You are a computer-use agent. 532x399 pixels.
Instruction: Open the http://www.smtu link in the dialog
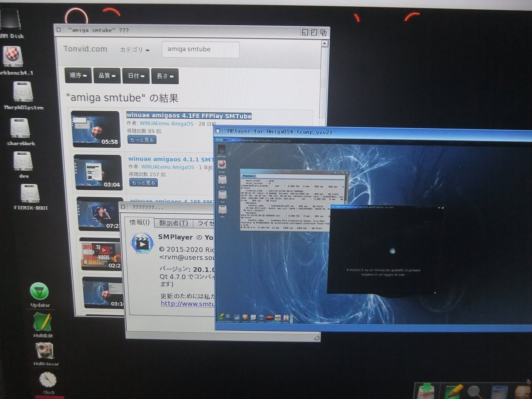click(x=188, y=304)
